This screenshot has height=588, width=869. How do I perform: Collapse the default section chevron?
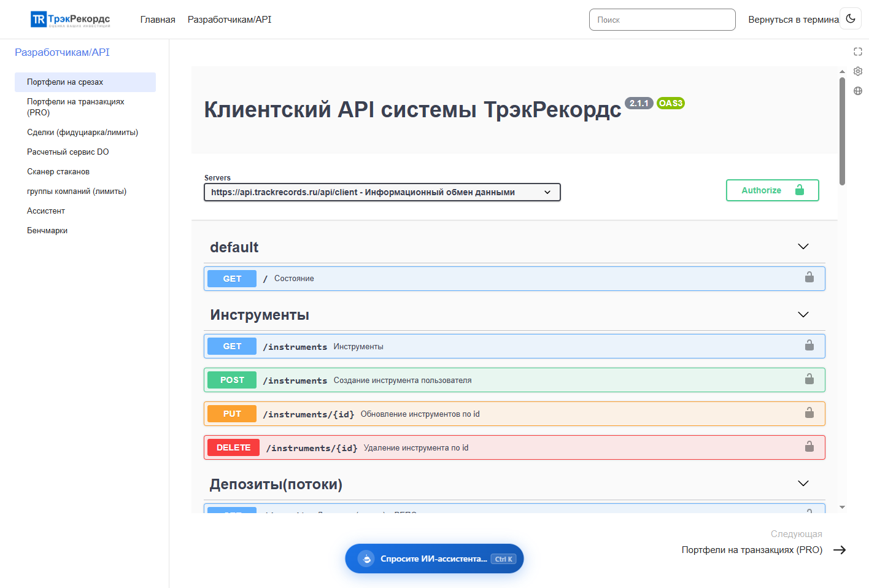(803, 247)
